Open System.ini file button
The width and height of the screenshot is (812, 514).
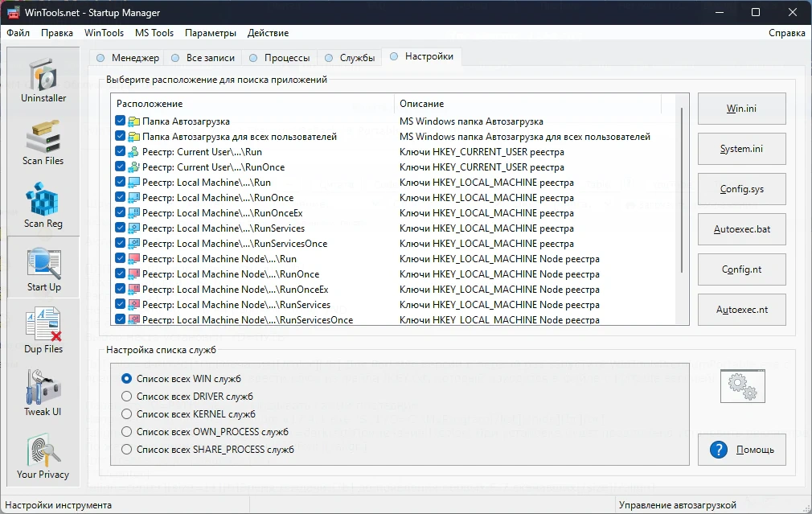(741, 149)
